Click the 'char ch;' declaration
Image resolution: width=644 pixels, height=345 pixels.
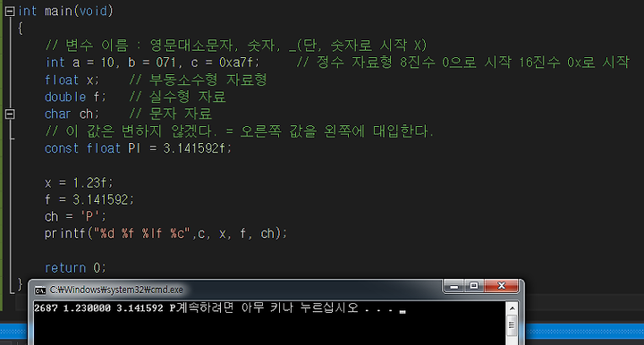click(x=72, y=114)
